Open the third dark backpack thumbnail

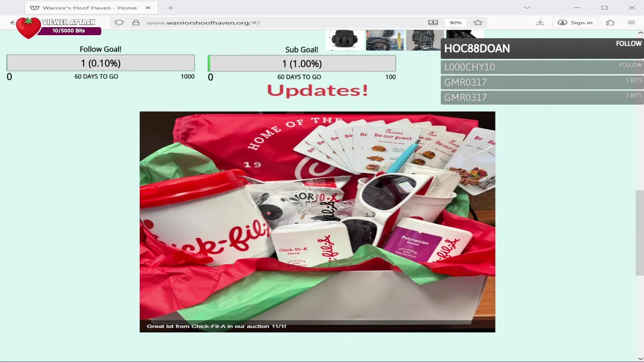425,40
